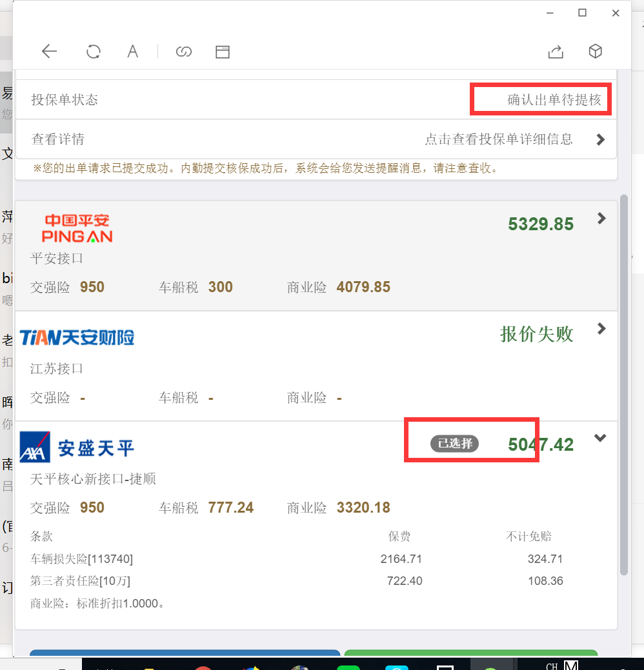Click the 报价失败 status text
The width and height of the screenshot is (644, 670).
(537, 334)
